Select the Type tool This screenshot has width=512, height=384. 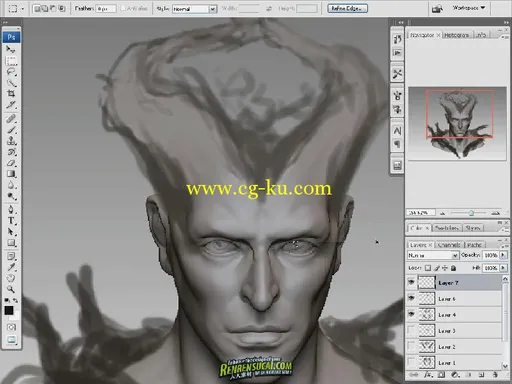click(11, 221)
